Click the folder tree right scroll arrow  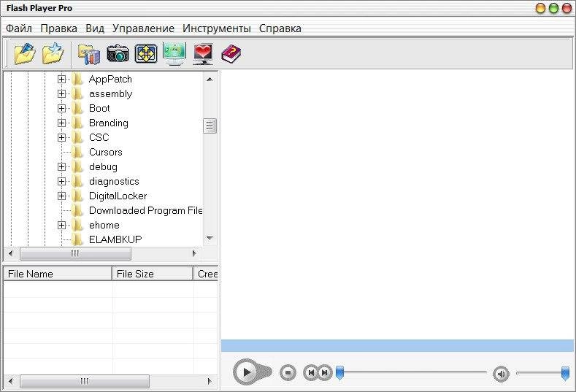pos(194,253)
